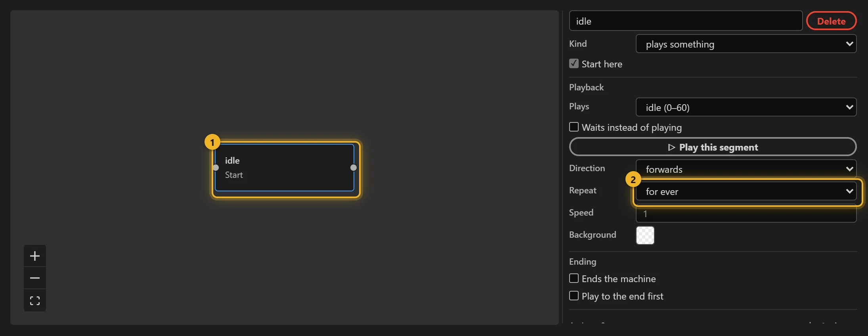868x336 pixels.
Task: Change the Direction dropdown from forwards
Action: 746,169
